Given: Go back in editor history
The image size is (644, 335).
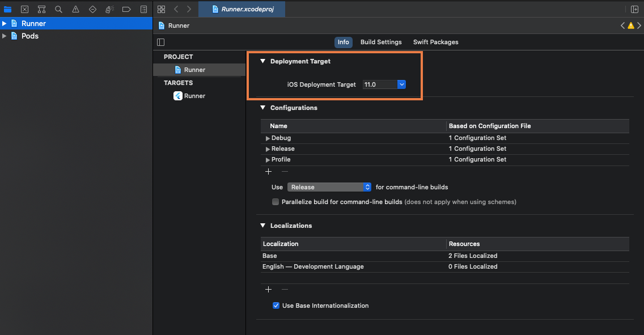Looking at the screenshot, I should pos(176,9).
